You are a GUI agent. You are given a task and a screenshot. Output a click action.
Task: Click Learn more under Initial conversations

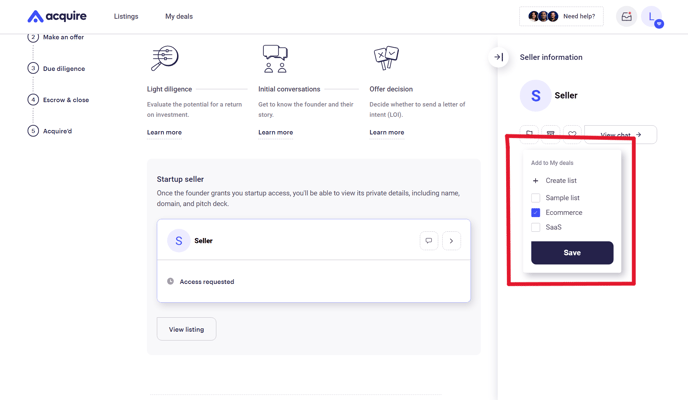tap(276, 132)
